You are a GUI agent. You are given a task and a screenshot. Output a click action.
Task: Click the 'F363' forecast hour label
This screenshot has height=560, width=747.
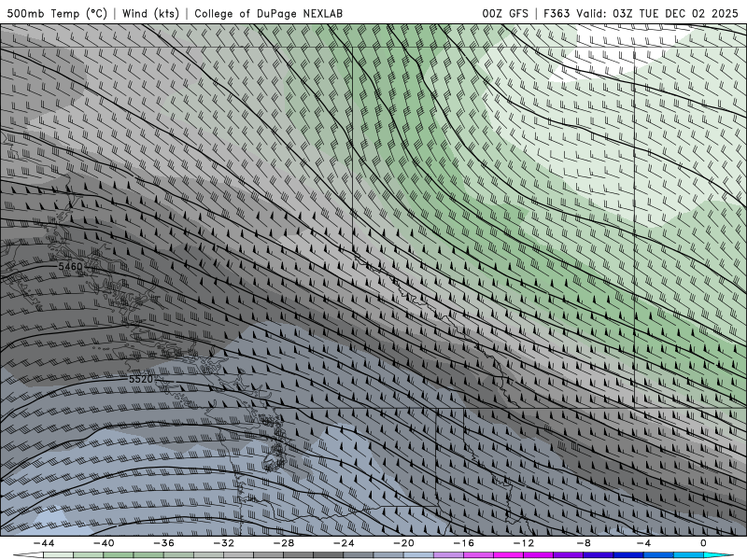[557, 13]
